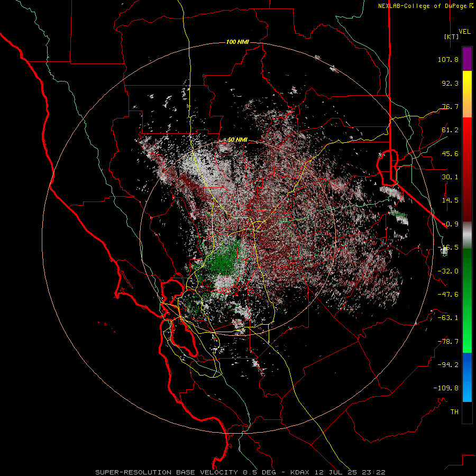Select the -109.8 velocity scale label
The height and width of the screenshot is (476, 476).
[x=446, y=388]
